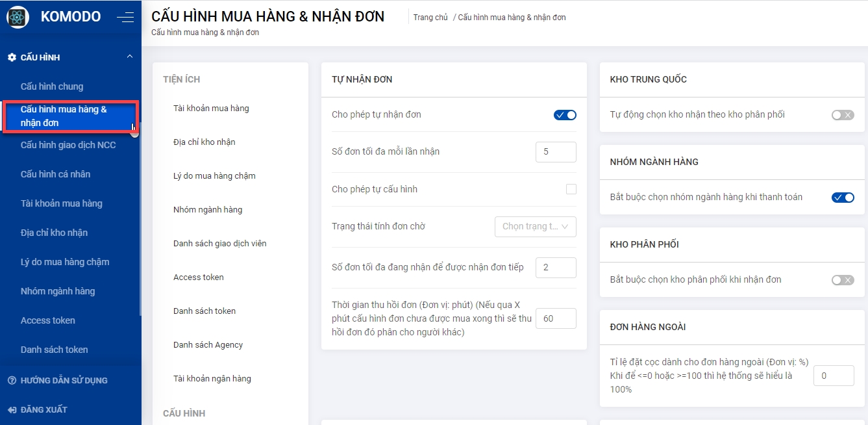Image resolution: width=868 pixels, height=425 pixels.
Task: Collapse sidebar with hamburger menu icon
Action: (125, 18)
